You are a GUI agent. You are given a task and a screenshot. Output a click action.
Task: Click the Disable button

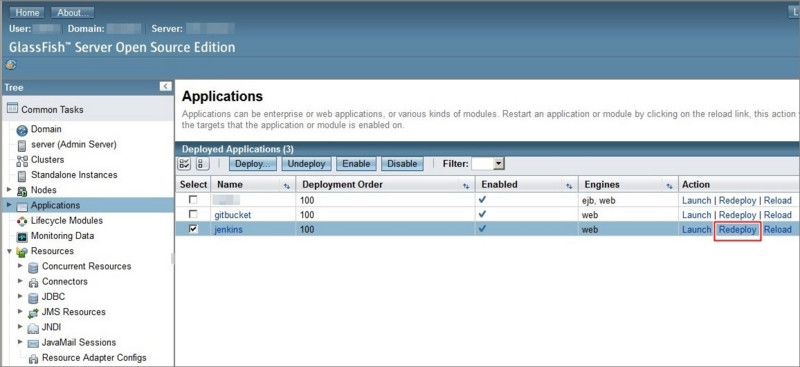coord(402,164)
